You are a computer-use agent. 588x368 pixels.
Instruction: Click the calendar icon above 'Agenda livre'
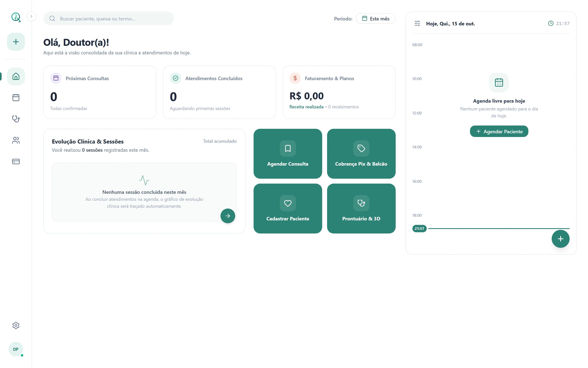[x=499, y=83]
